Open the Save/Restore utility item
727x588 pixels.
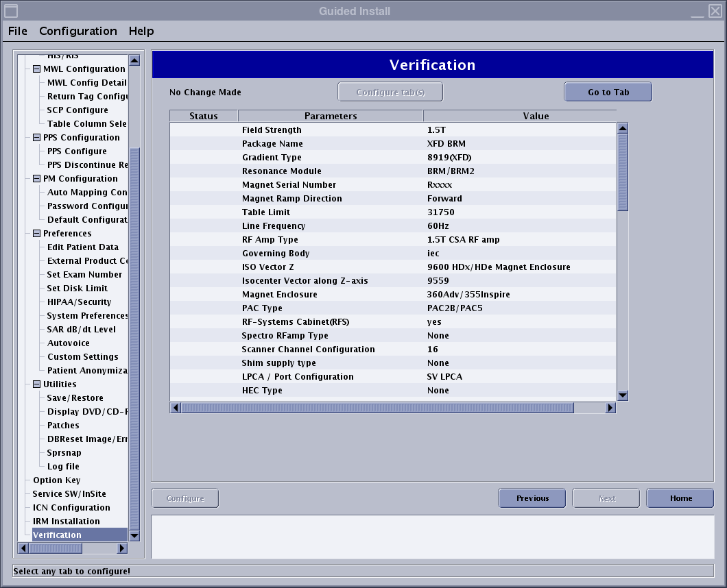(75, 398)
